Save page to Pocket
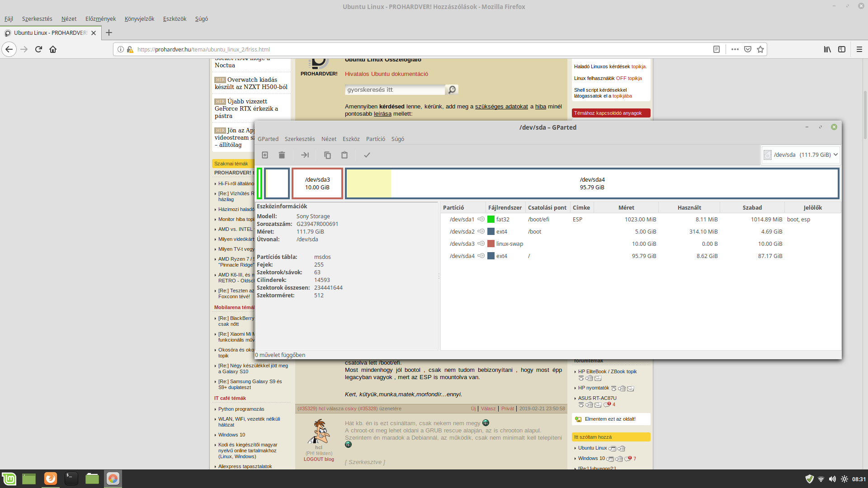Image resolution: width=868 pixels, height=488 pixels. point(748,49)
